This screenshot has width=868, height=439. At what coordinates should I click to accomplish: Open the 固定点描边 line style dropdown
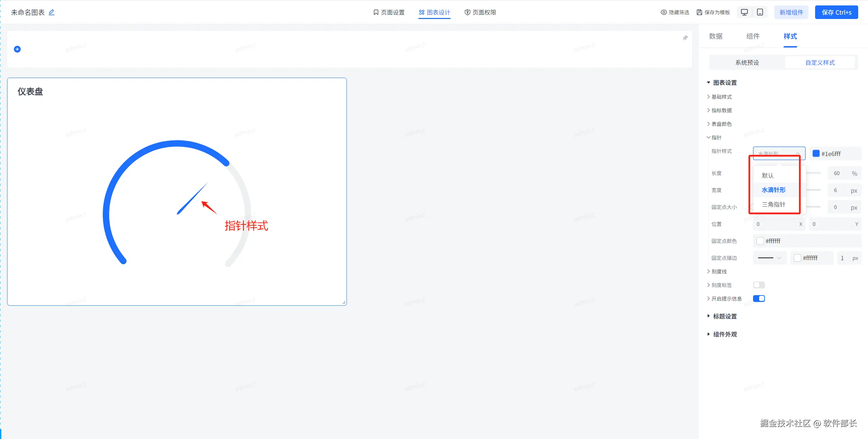770,258
